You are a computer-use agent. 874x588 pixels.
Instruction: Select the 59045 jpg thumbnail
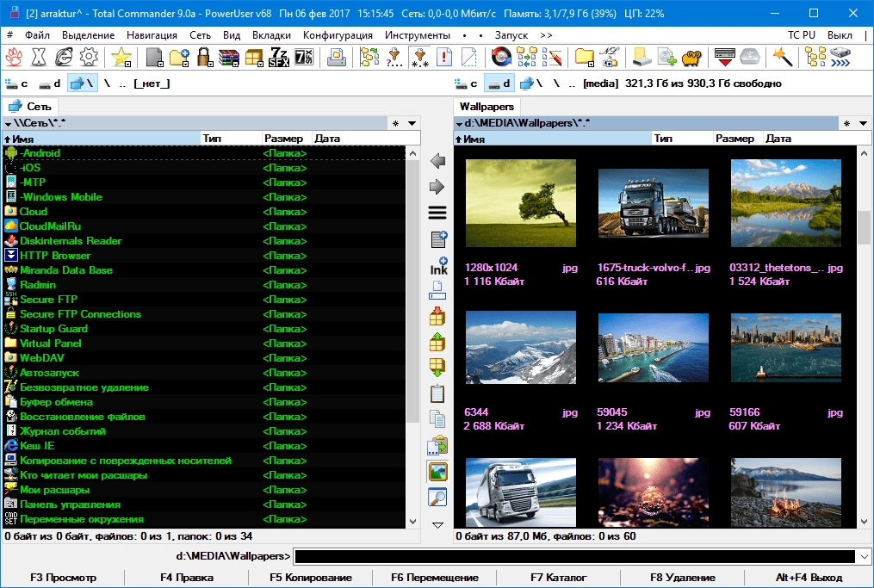[653, 347]
